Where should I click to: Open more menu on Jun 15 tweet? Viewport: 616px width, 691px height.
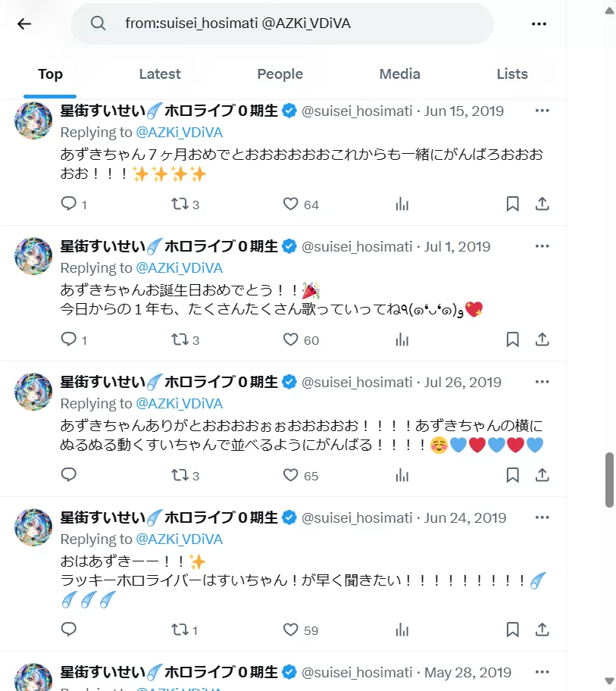point(543,111)
